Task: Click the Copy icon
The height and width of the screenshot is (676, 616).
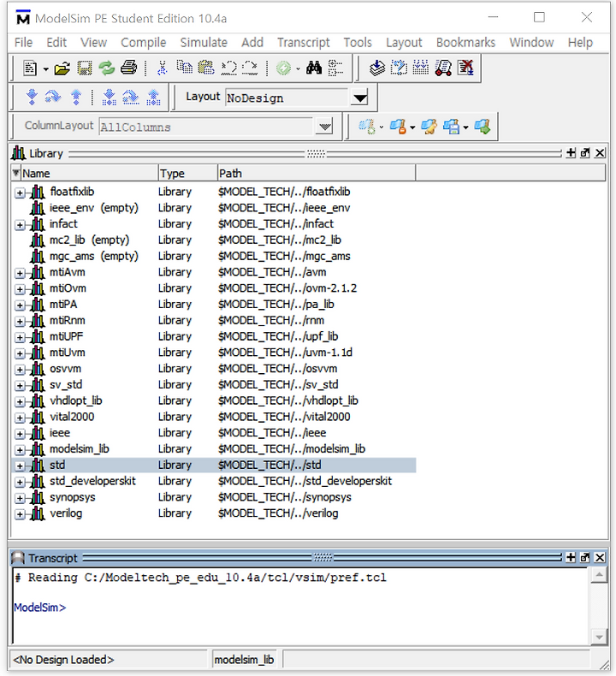Action: (185, 68)
